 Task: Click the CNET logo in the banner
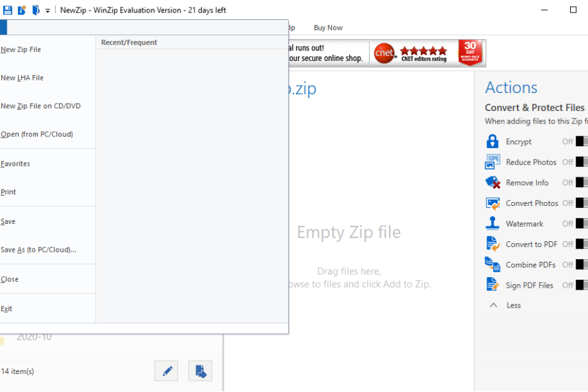[385, 53]
